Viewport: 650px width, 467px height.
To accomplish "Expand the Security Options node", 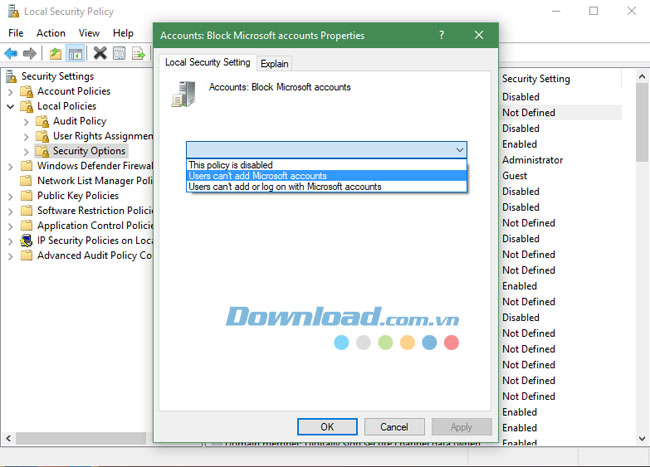I will tap(26, 152).
